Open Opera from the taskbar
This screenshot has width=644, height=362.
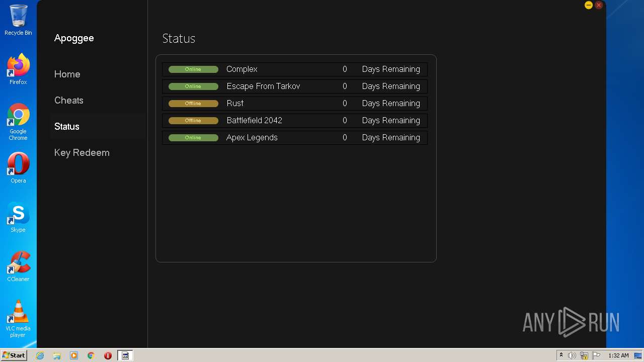(108, 355)
